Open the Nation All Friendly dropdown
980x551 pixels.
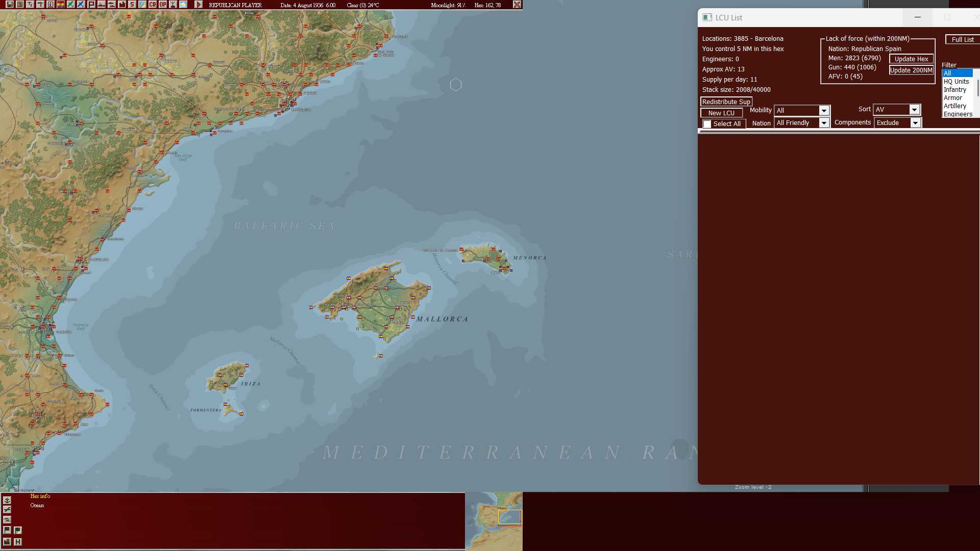pos(824,122)
